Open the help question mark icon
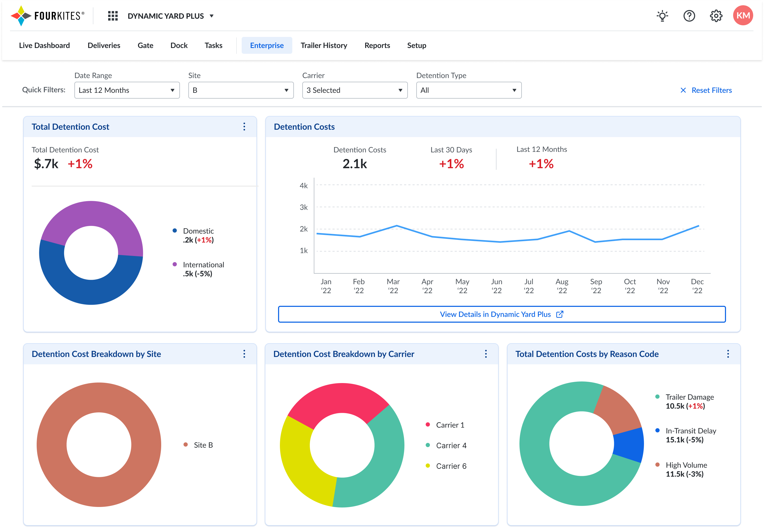Image resolution: width=764 pixels, height=532 pixels. coord(689,16)
